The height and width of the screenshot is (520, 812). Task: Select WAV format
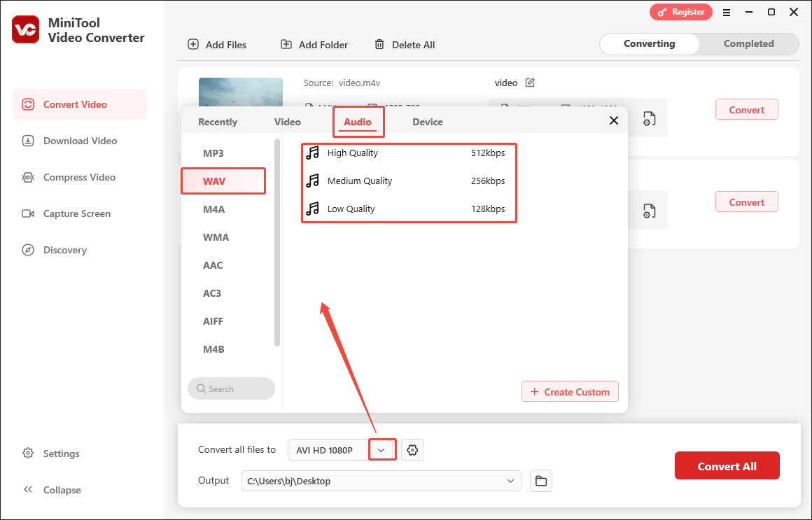(x=224, y=181)
